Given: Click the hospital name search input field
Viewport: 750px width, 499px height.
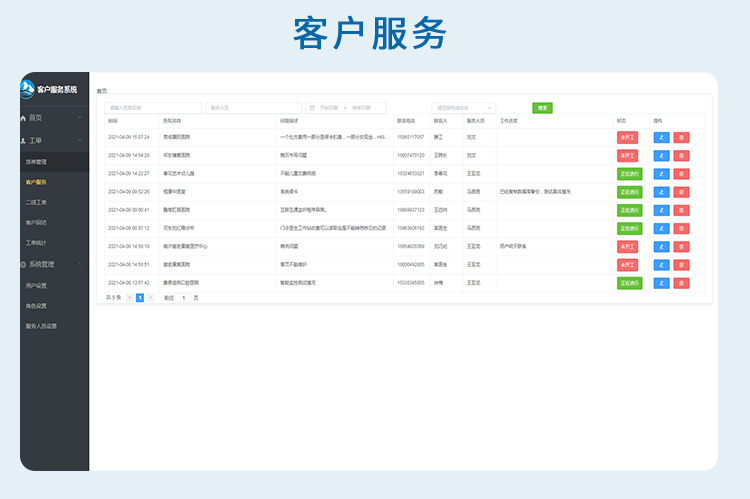Looking at the screenshot, I should [153, 108].
